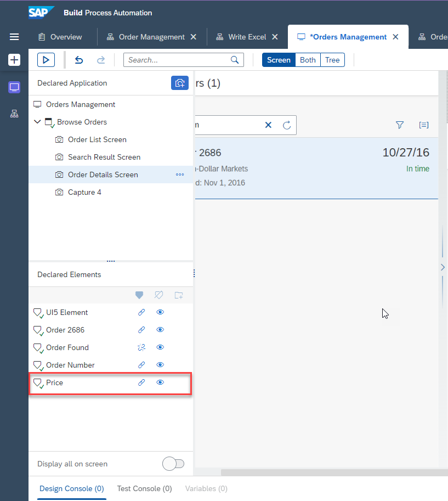Click the filter funnel icon
The height and width of the screenshot is (501, 448).
pyautogui.click(x=399, y=125)
